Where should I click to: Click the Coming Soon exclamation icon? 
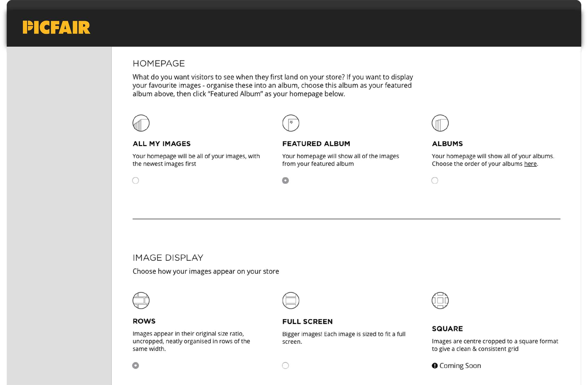tap(435, 366)
